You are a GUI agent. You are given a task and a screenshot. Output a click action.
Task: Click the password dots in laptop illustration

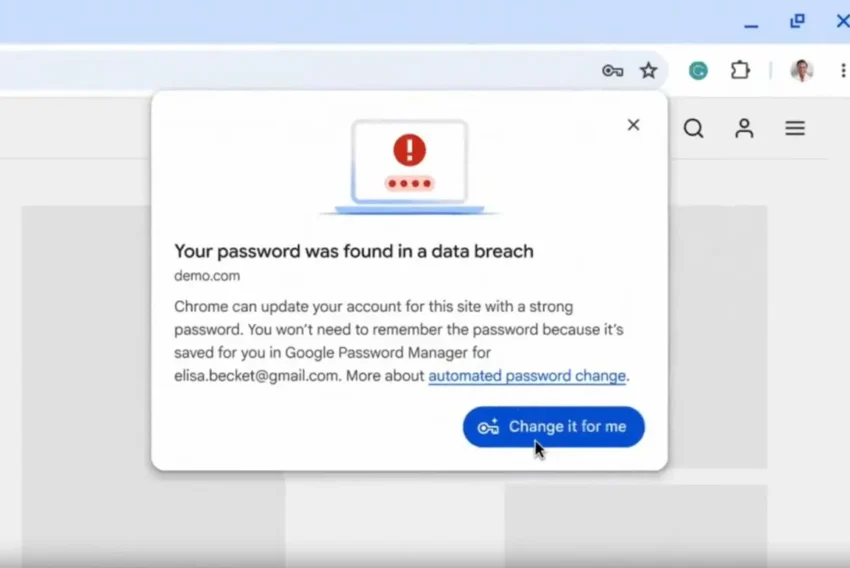click(x=409, y=183)
